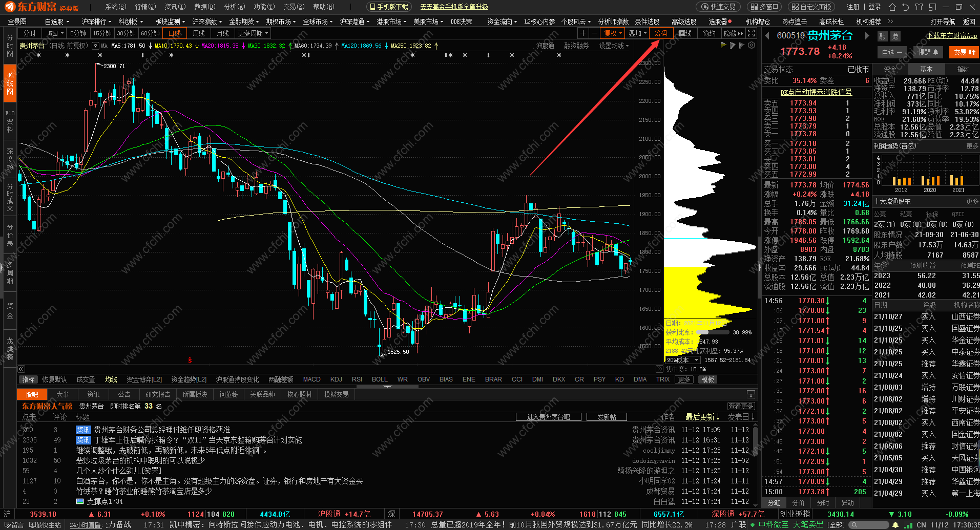Click the more menu items chevron
Image resolution: width=980 pixels, height=530 pixels.
click(x=890, y=22)
